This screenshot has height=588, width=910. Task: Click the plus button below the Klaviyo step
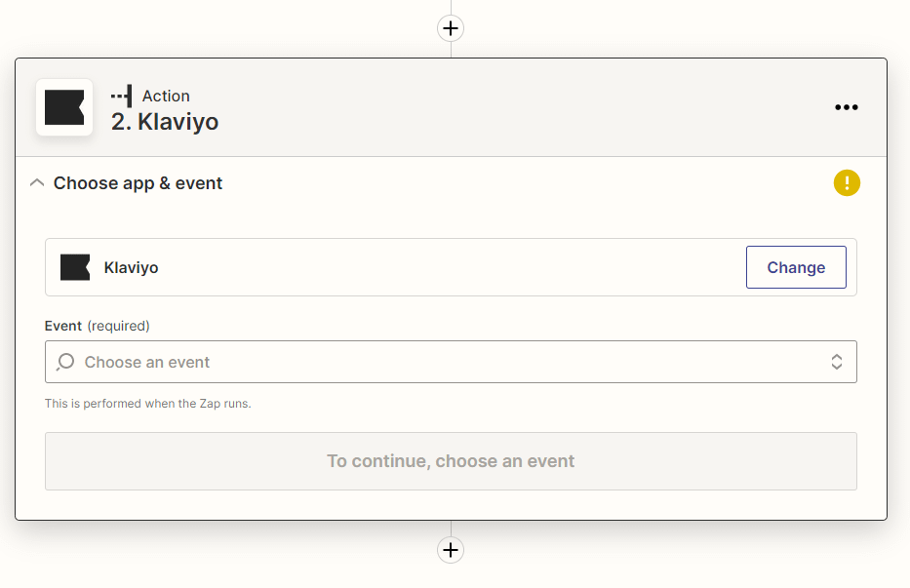tap(451, 550)
